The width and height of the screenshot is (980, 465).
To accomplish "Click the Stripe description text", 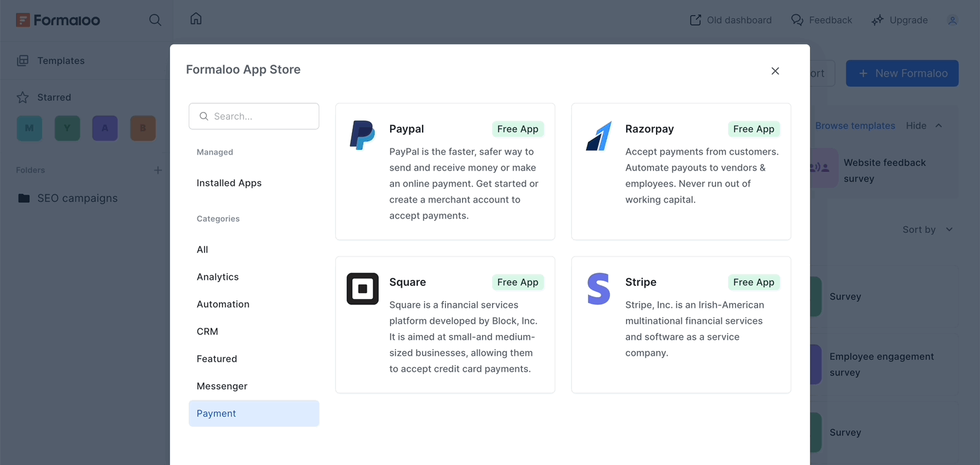I will pos(695,328).
